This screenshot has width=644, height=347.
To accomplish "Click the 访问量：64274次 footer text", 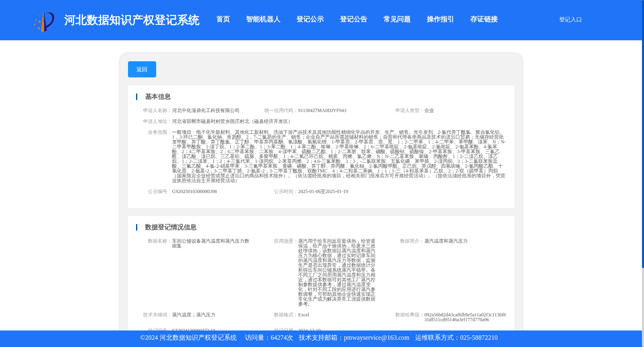I will tap(269, 338).
